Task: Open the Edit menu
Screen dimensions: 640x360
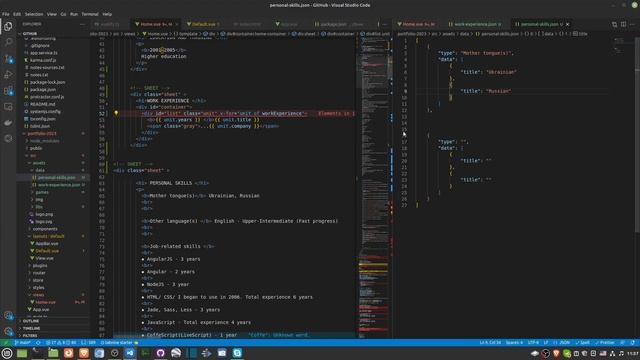Action: pyautogui.click(x=17, y=14)
